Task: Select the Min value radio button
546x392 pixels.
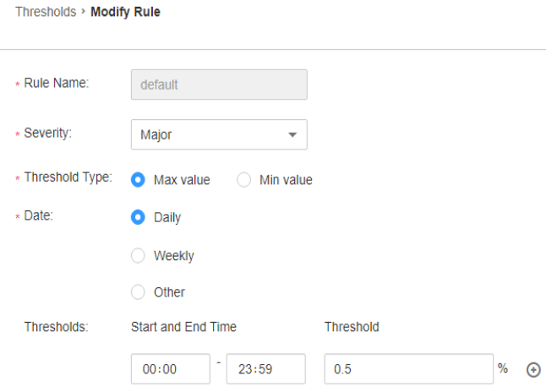Action: point(243,180)
